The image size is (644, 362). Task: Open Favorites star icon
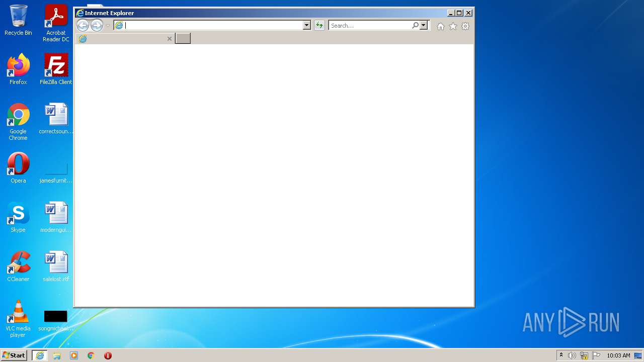coord(453,26)
